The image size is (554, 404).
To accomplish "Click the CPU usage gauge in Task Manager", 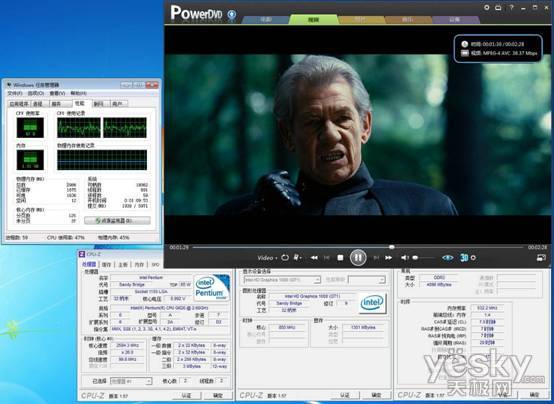I will click(30, 128).
